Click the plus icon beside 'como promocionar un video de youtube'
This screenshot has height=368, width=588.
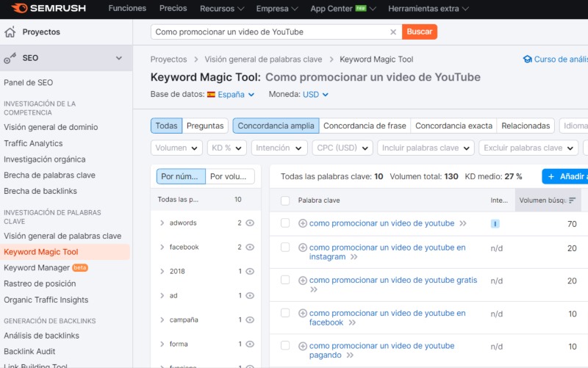303,223
